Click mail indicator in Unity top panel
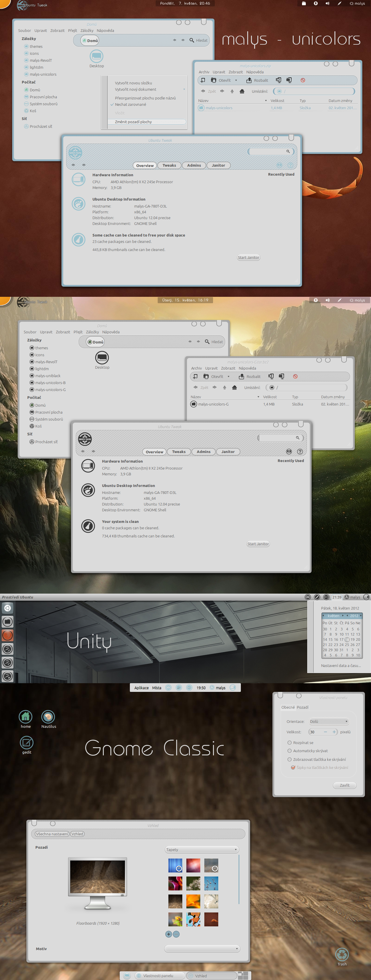 [x=308, y=597]
